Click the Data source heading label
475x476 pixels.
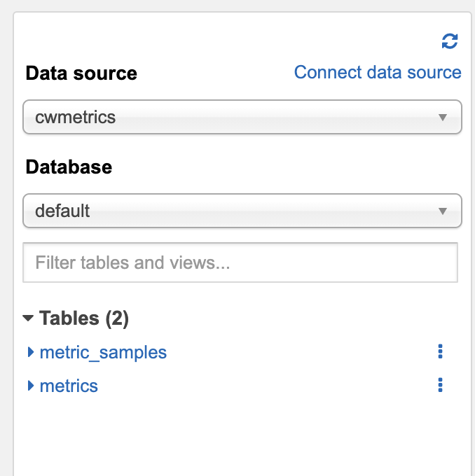81,73
